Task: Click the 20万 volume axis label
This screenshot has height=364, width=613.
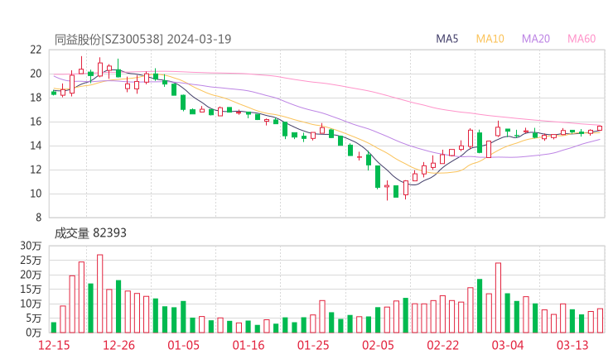Action: tap(31, 275)
